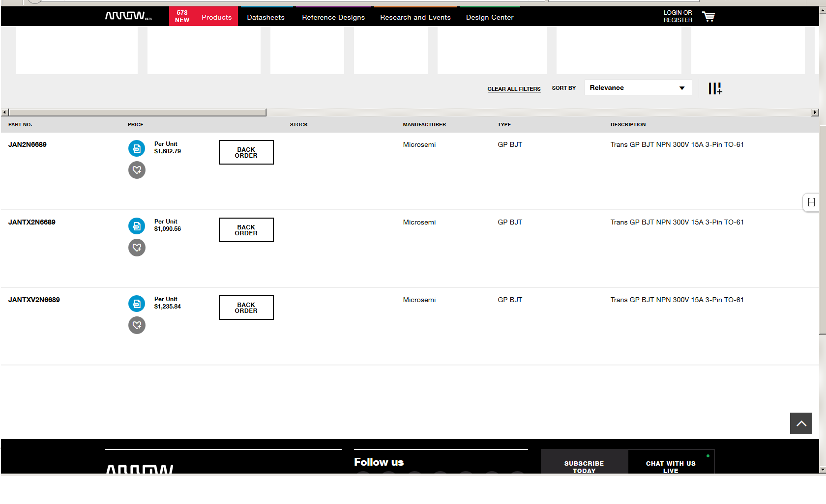Click the Follow us heading
The image size is (826, 504).
379,462
